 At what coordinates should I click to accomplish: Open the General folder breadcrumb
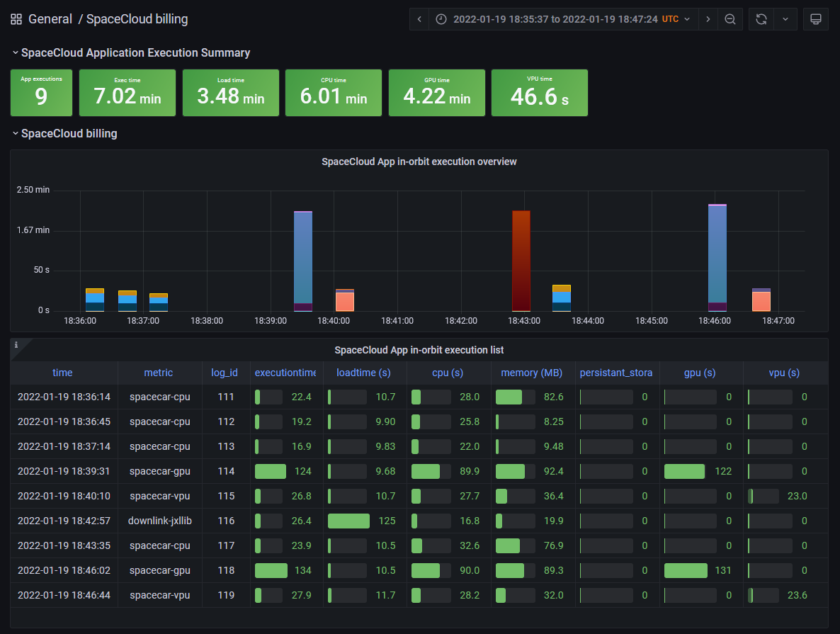pos(50,19)
